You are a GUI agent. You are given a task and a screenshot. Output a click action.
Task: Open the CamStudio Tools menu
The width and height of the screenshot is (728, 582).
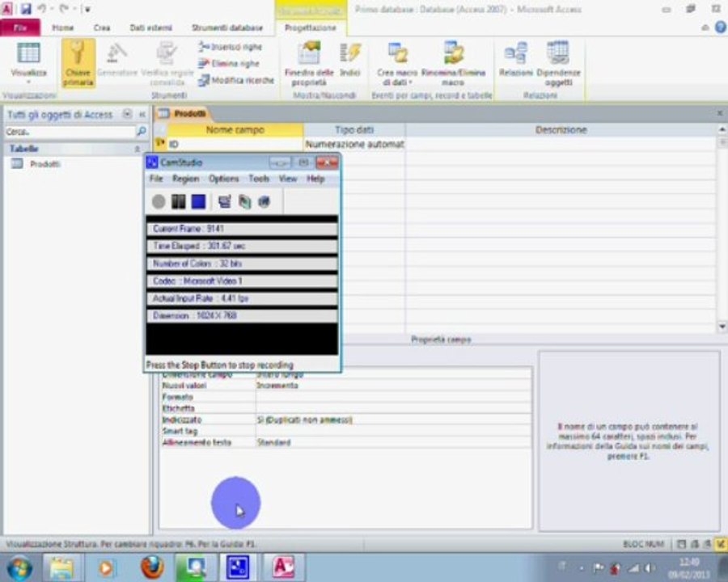tap(259, 179)
